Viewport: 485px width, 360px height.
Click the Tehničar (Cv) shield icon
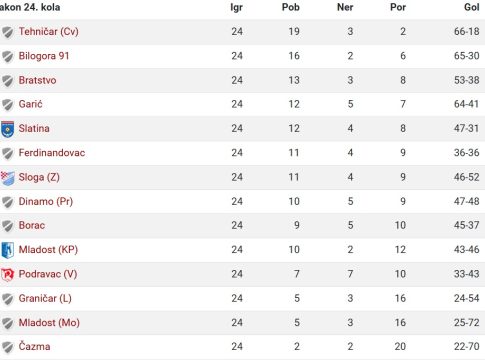[x=7, y=32]
